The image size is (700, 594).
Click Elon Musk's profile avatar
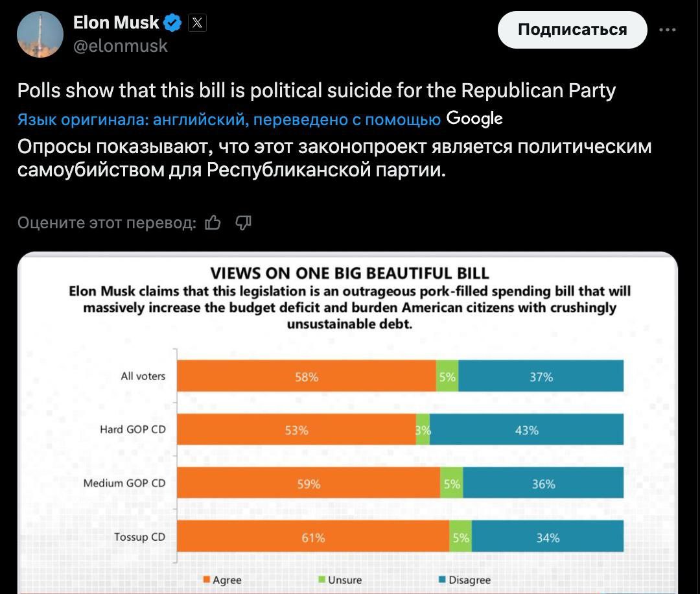point(40,34)
